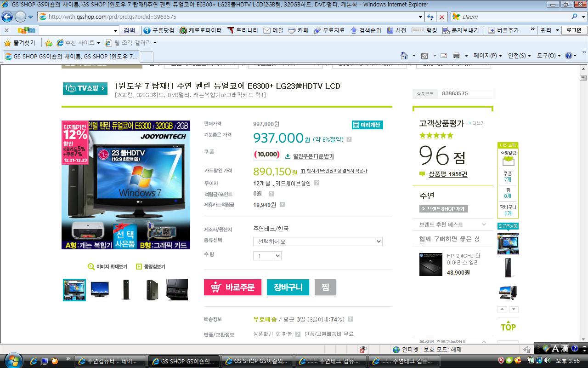Click the 버튼추가 toolbar button
The image size is (588, 368).
(503, 30)
